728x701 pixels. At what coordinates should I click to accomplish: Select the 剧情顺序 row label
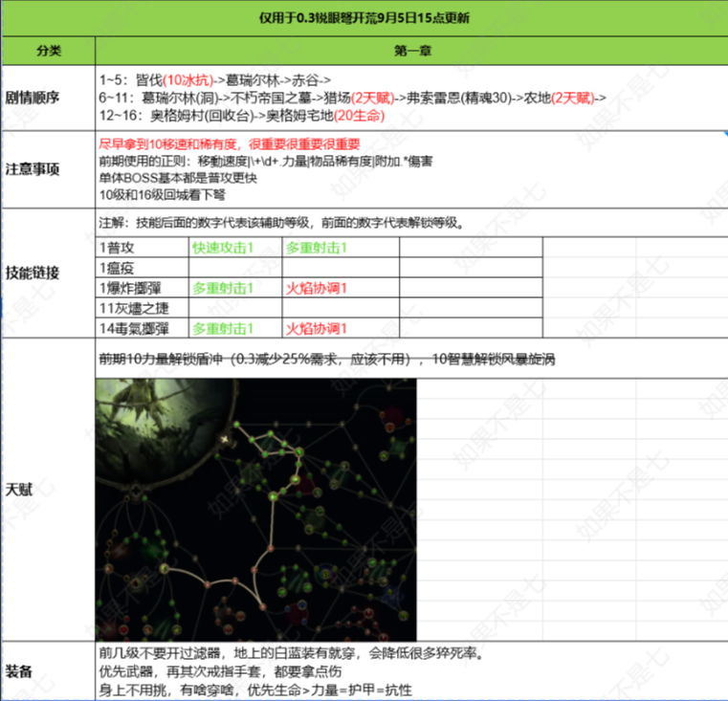click(x=48, y=98)
